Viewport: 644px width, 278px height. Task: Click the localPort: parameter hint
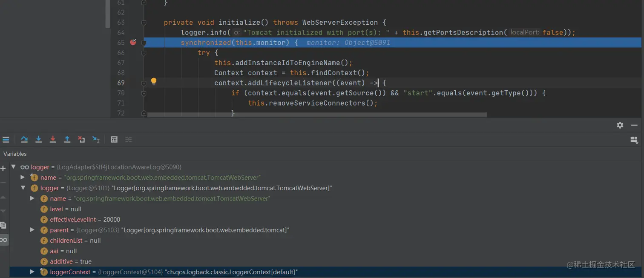525,32
